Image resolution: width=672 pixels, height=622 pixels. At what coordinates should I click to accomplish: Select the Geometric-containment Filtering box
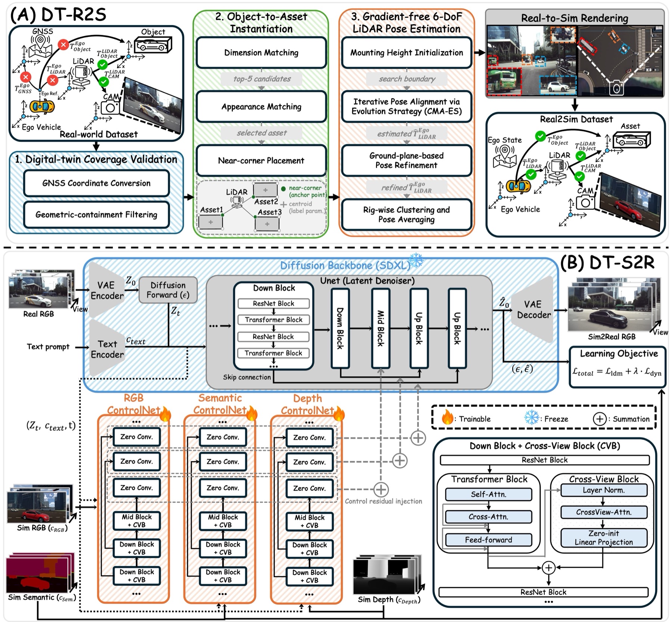tap(96, 215)
